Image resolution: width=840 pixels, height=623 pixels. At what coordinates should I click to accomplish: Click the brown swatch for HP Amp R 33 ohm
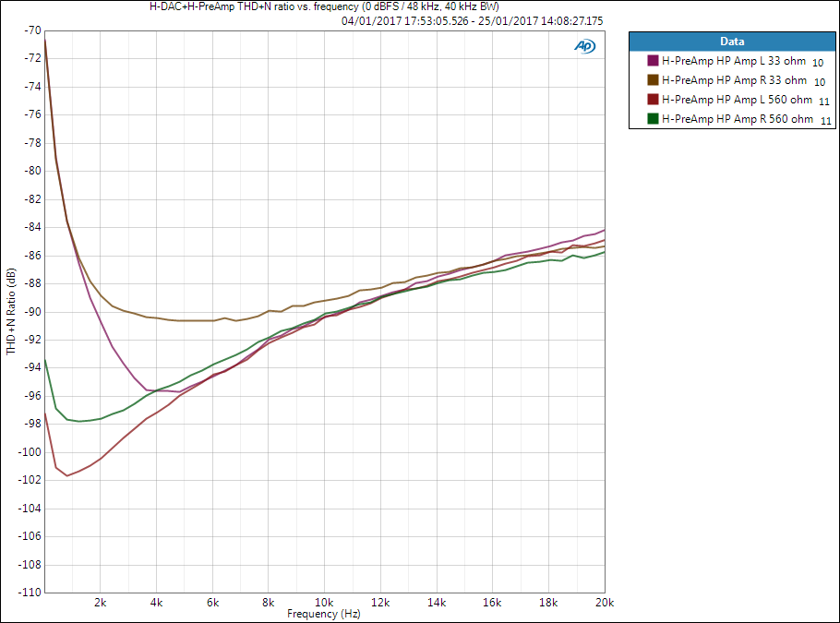[653, 79]
